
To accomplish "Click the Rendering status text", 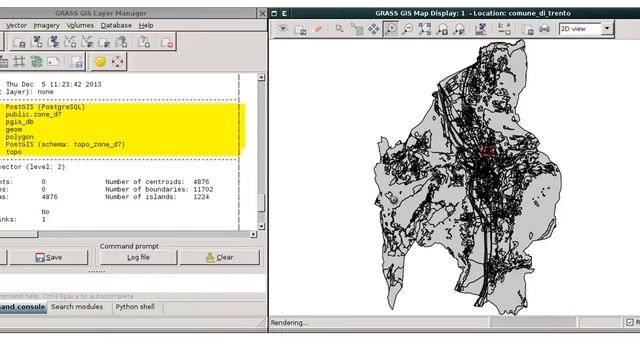I will (x=289, y=323).
